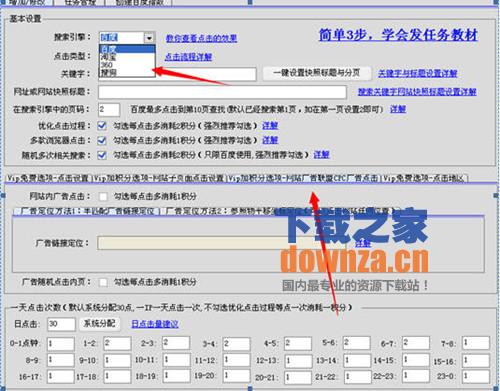Click the 20-21 hourly click field

click(x=299, y=377)
